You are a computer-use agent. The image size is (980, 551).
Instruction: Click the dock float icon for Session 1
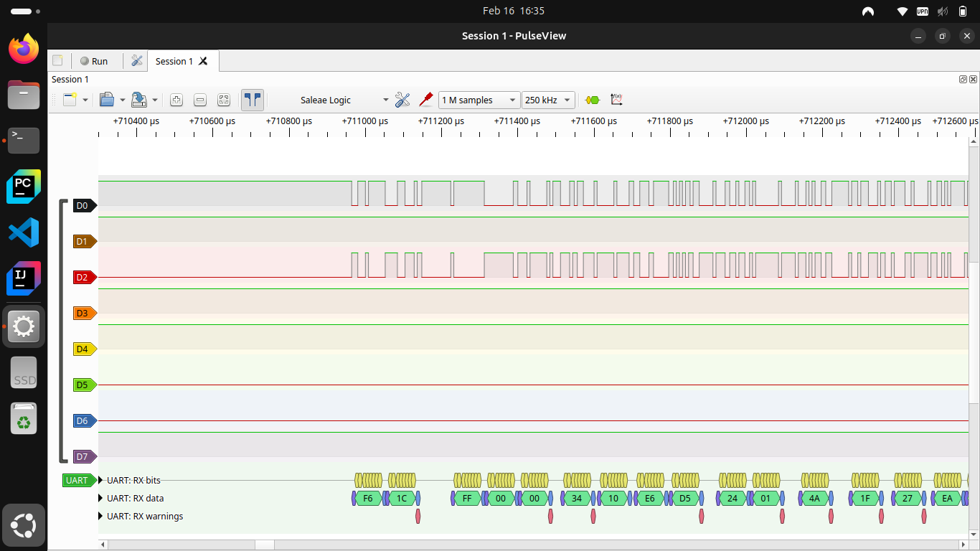(963, 79)
